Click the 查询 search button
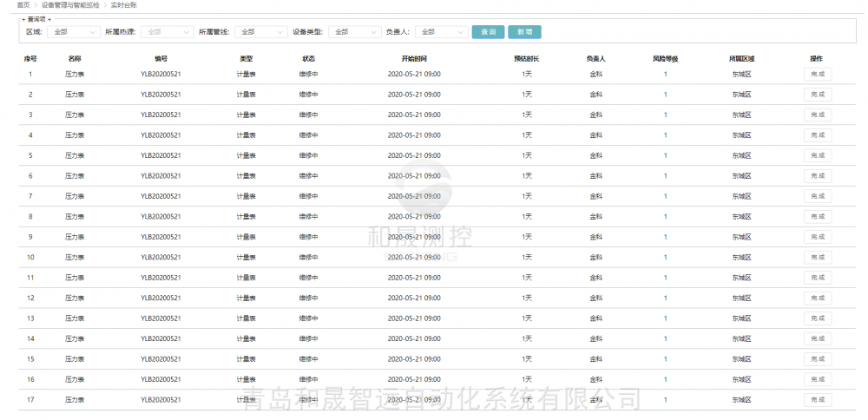This screenshot has height=420, width=868. pos(488,32)
